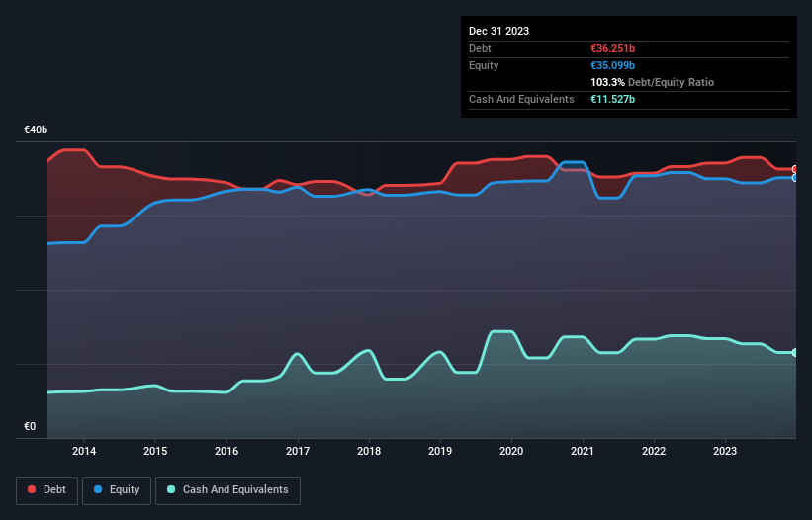812x520 pixels.
Task: Select the teal Cash endpoint marker on the chart
Action: (795, 352)
